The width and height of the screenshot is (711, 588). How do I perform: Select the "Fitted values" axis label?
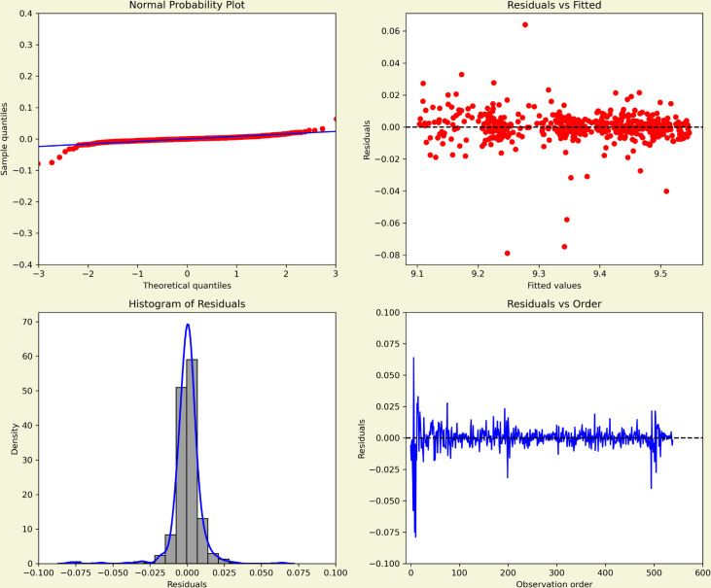[554, 286]
